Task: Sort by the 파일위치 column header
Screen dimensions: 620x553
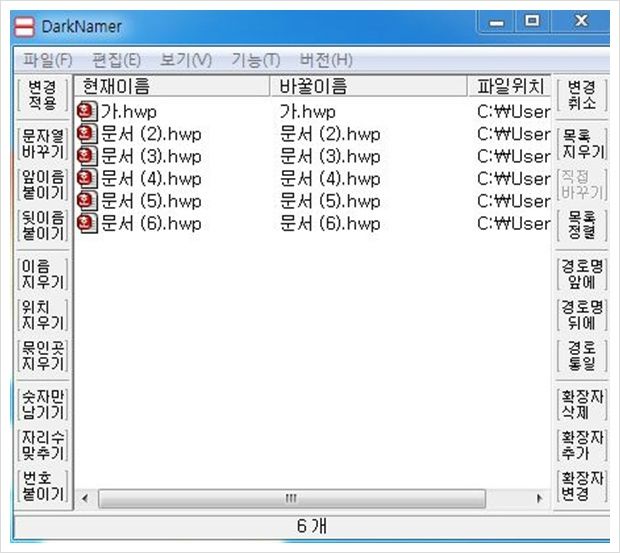Action: [510, 86]
